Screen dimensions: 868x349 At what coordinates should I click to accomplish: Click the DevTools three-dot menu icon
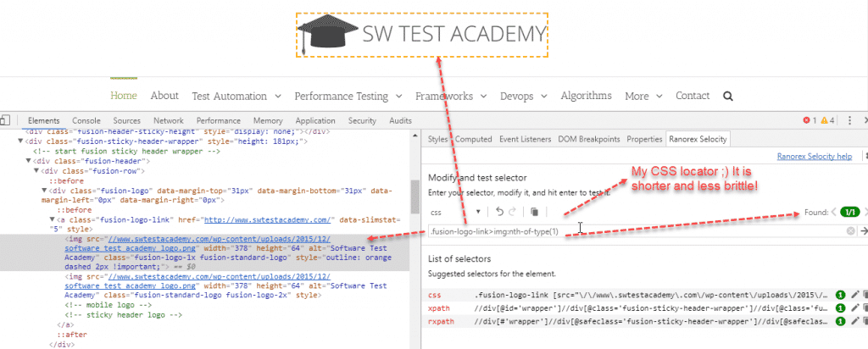[852, 121]
